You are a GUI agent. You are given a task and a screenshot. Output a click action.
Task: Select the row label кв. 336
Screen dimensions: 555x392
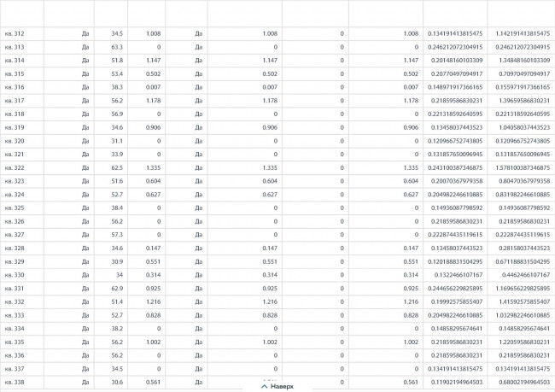pos(15,355)
